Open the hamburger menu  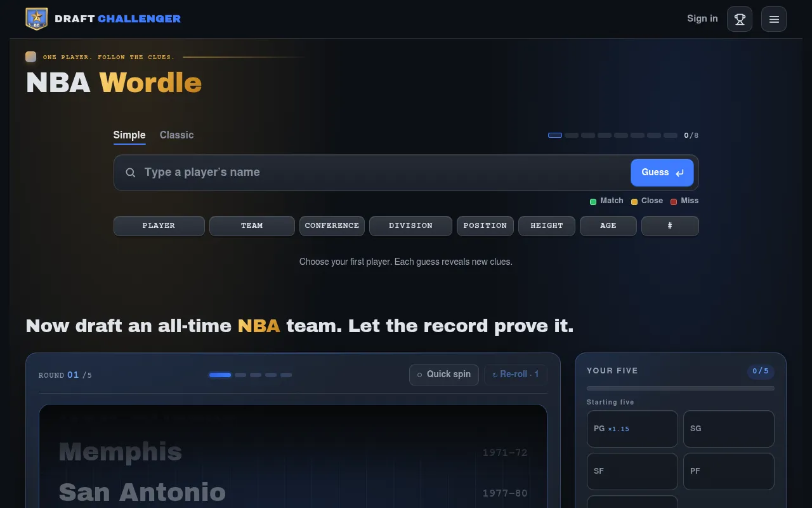pyautogui.click(x=774, y=19)
